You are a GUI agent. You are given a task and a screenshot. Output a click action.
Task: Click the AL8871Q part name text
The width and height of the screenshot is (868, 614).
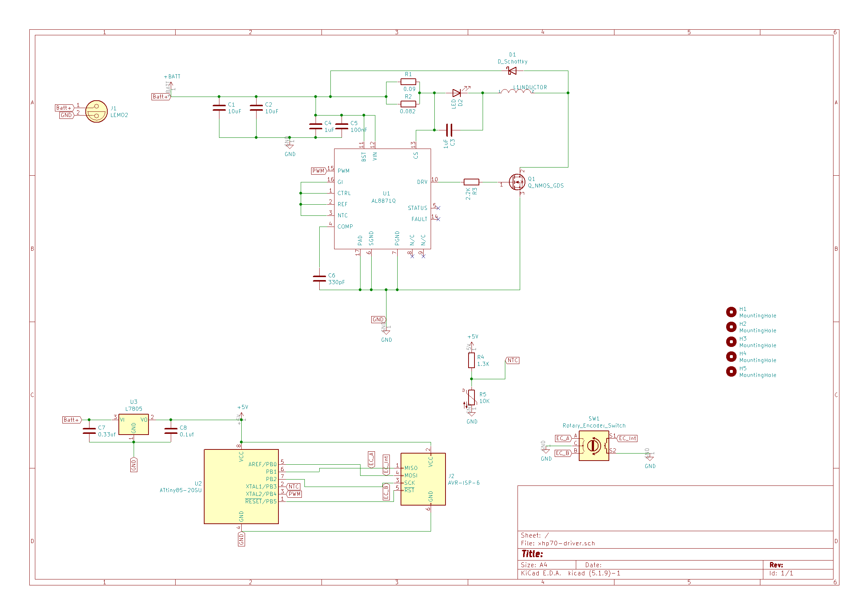(384, 201)
